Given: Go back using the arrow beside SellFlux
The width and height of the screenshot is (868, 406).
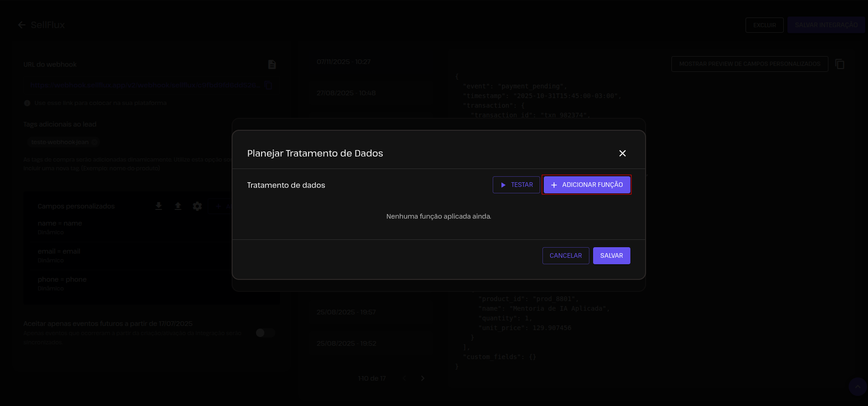Looking at the screenshot, I should 22,25.
